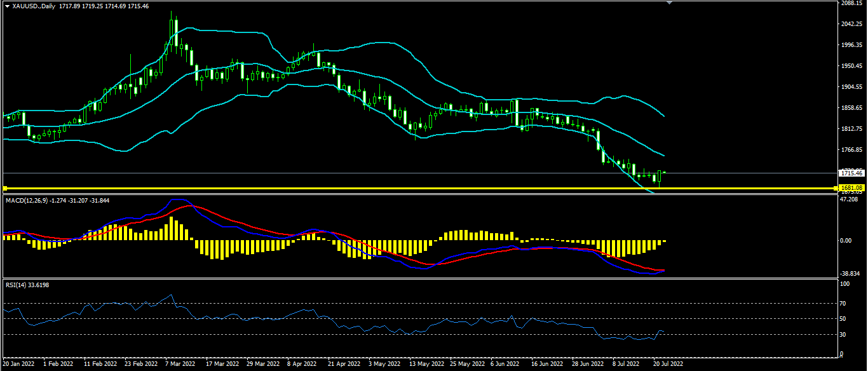Select the yellow horizontal support line

(419, 188)
